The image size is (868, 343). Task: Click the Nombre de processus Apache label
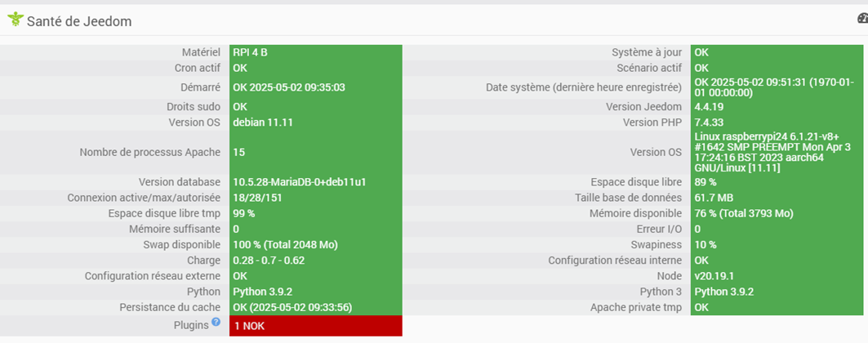click(150, 152)
